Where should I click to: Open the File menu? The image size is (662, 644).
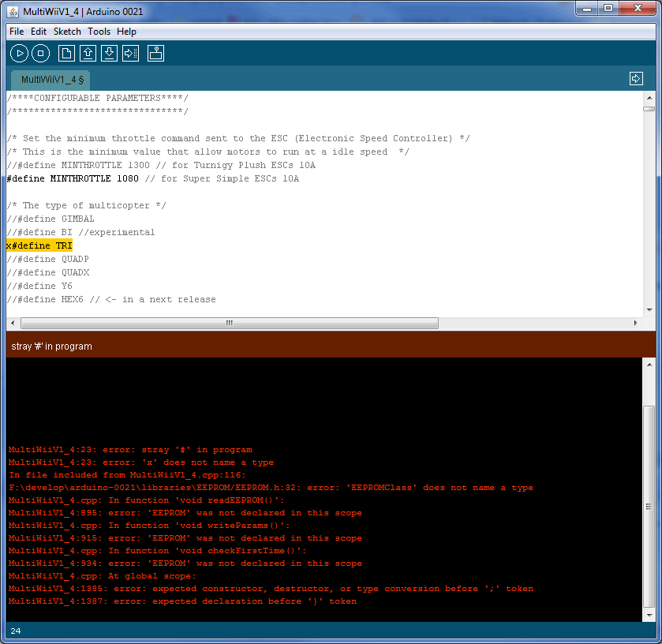click(17, 32)
